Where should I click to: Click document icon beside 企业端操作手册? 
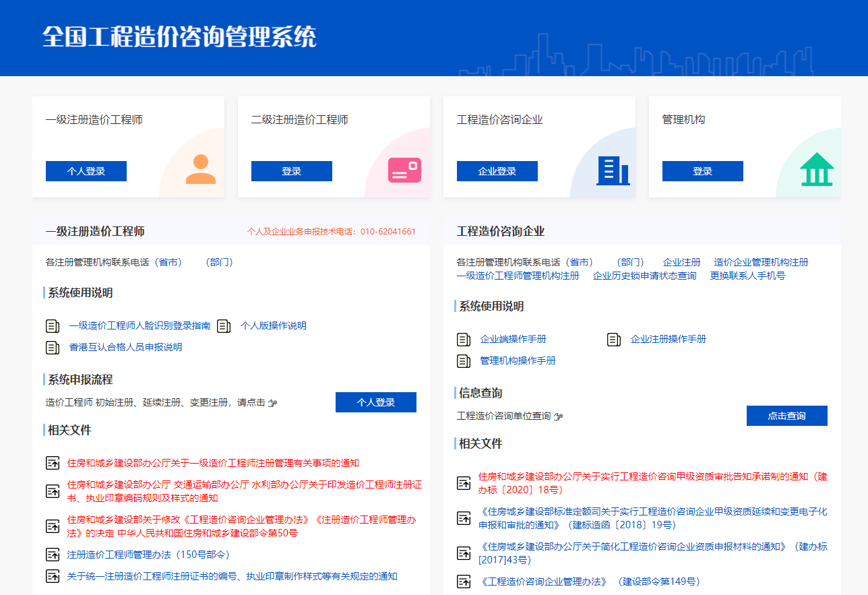click(464, 340)
